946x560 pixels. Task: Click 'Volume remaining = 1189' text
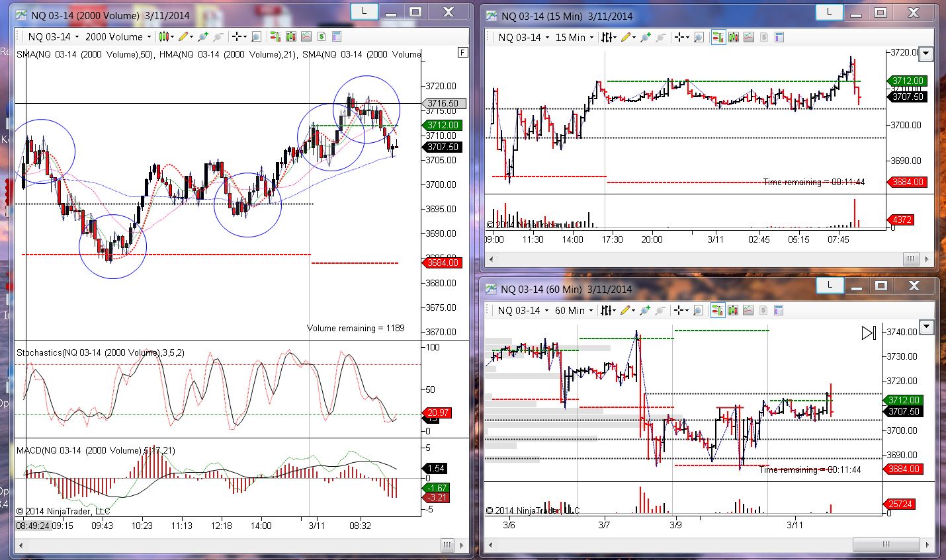coord(356,328)
